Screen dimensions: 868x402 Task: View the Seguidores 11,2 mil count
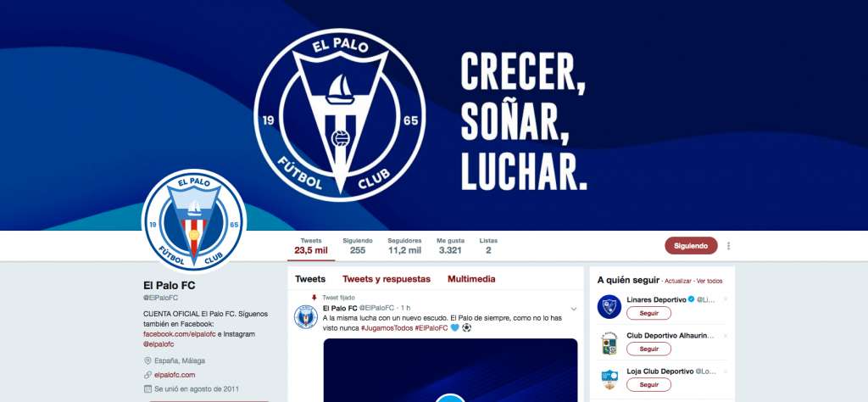coord(404,246)
